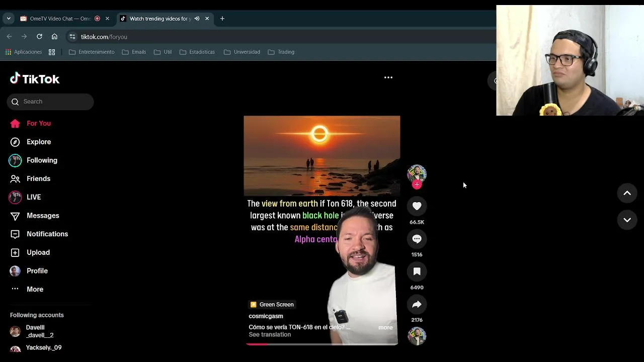
Task: Go to next video with down arrow
Action: (x=627, y=220)
